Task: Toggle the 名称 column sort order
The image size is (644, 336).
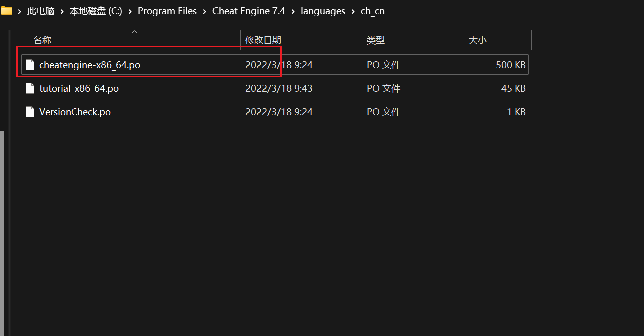Action: (42, 40)
